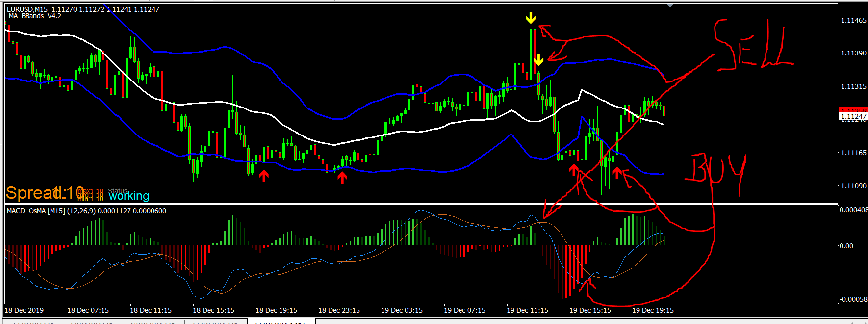The width and height of the screenshot is (868, 324).
Task: Click the 1.11315 price scale label
Action: pos(854,86)
